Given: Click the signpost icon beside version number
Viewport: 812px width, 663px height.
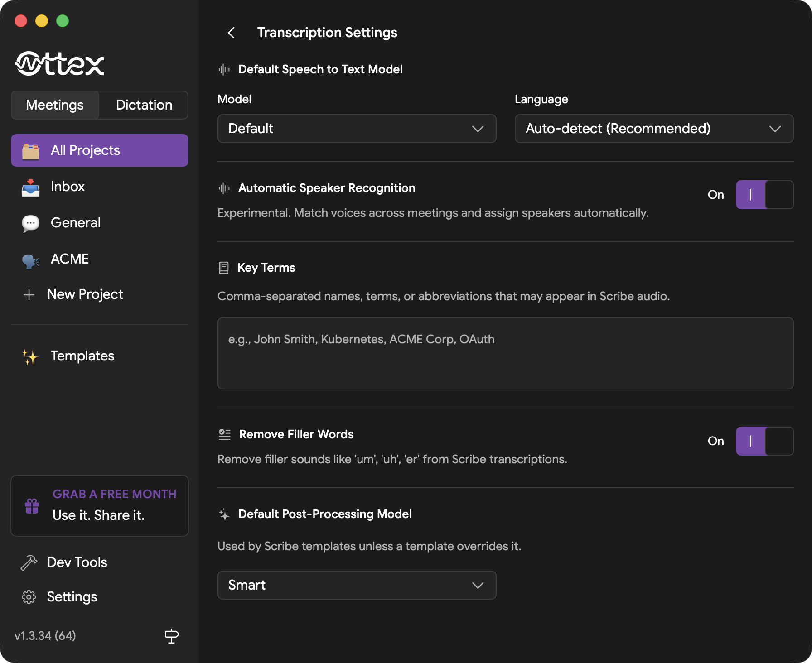Looking at the screenshot, I should (x=172, y=636).
